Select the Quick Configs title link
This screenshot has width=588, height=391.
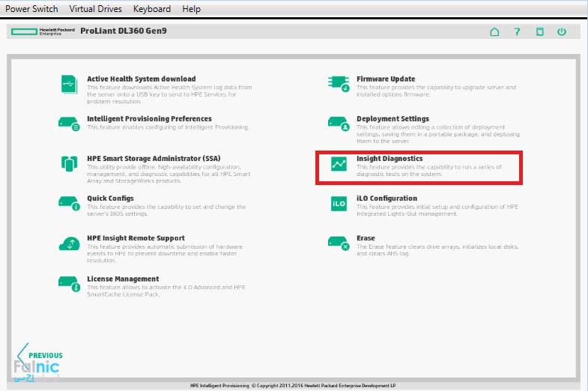pyautogui.click(x=110, y=198)
